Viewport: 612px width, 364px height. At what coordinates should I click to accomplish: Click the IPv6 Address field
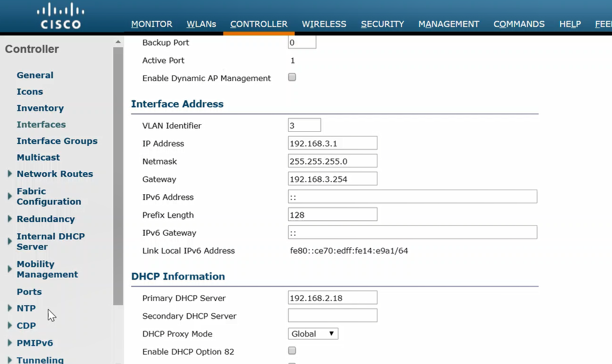tap(412, 197)
